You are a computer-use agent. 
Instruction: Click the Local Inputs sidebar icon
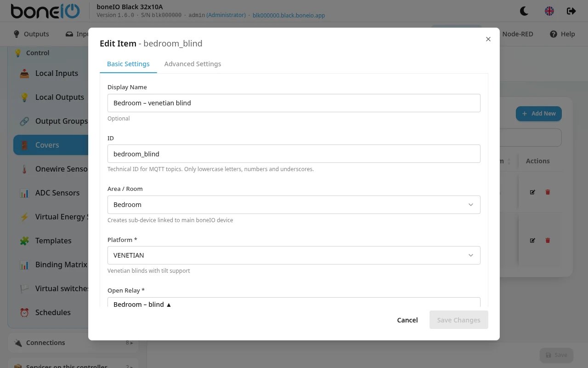24,73
